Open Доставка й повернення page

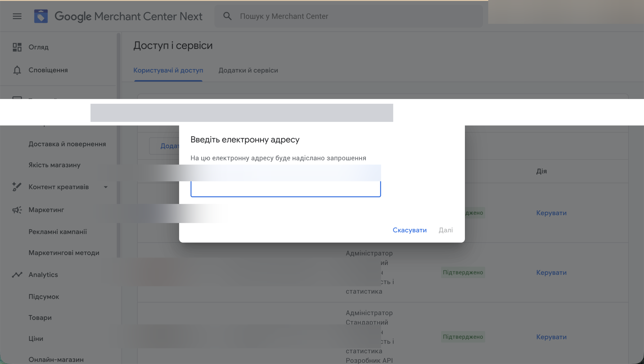pos(67,144)
